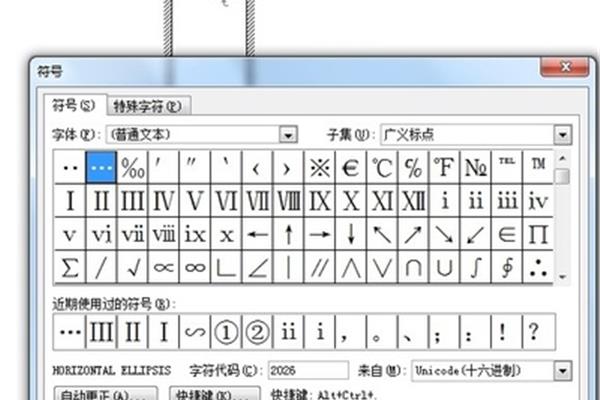Click the symbol grid scrollbar down arrow
600x400 pixels.
562,277
